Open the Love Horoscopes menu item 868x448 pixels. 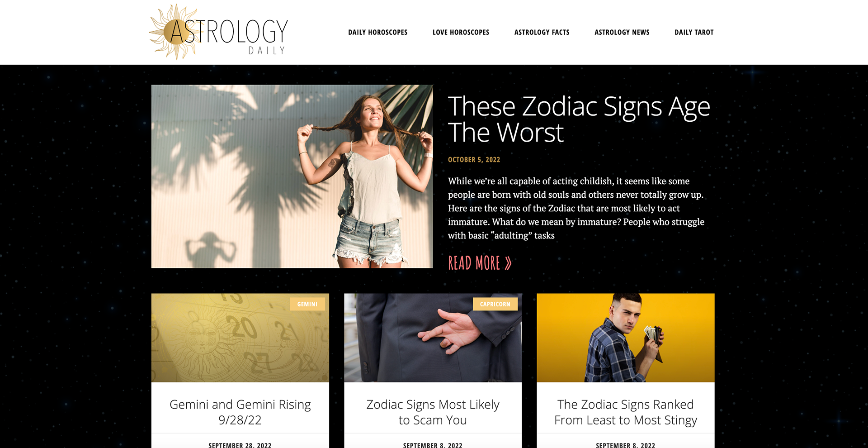(461, 32)
